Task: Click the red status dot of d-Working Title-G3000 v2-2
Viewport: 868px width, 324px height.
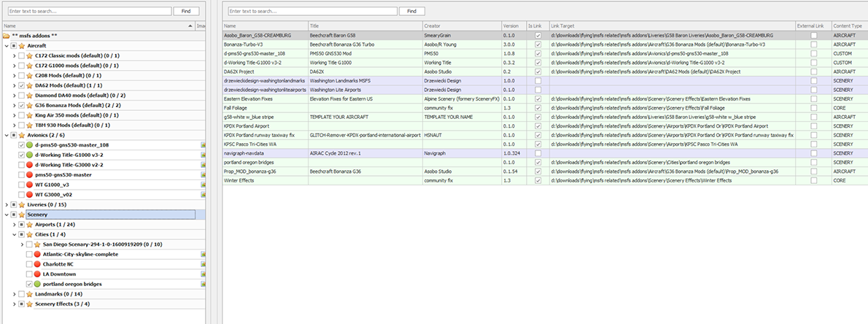Action: coord(29,164)
